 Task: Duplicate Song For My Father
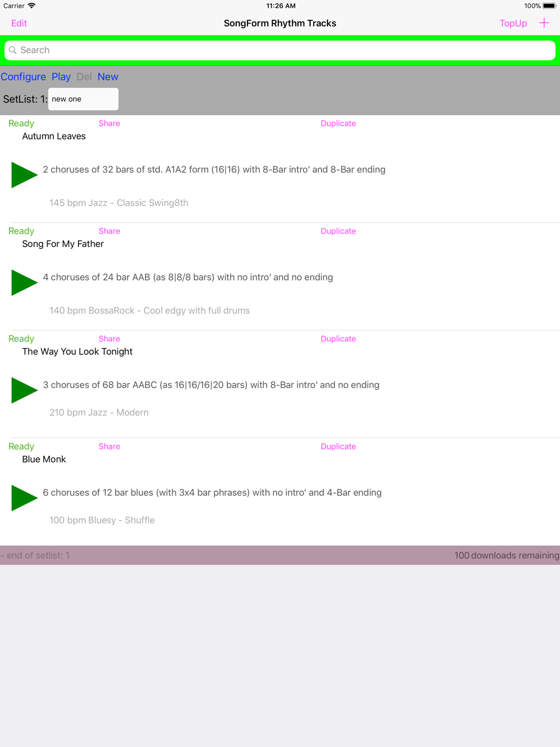[x=338, y=231]
